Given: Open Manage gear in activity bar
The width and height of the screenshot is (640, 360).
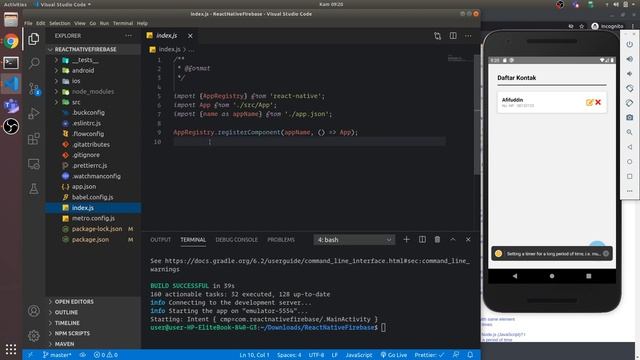Looking at the screenshot, I should pyautogui.click(x=34, y=336).
